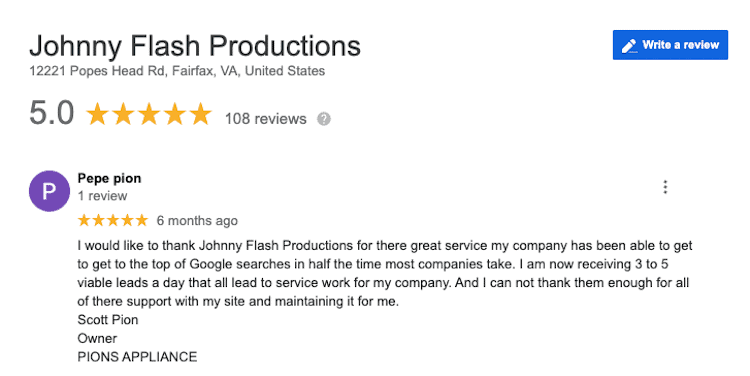Click the review body paragraph text
Viewport: 750px width, 376px height.
click(385, 273)
